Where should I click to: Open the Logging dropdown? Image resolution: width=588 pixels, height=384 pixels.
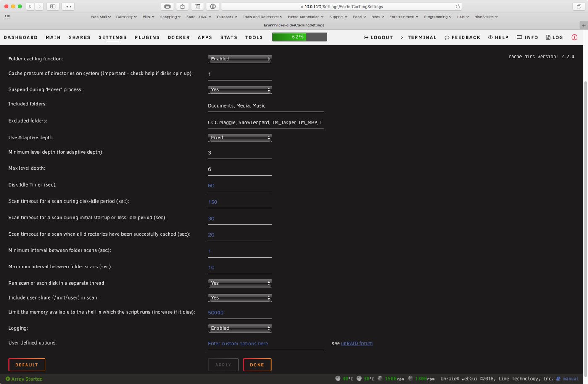pyautogui.click(x=240, y=328)
